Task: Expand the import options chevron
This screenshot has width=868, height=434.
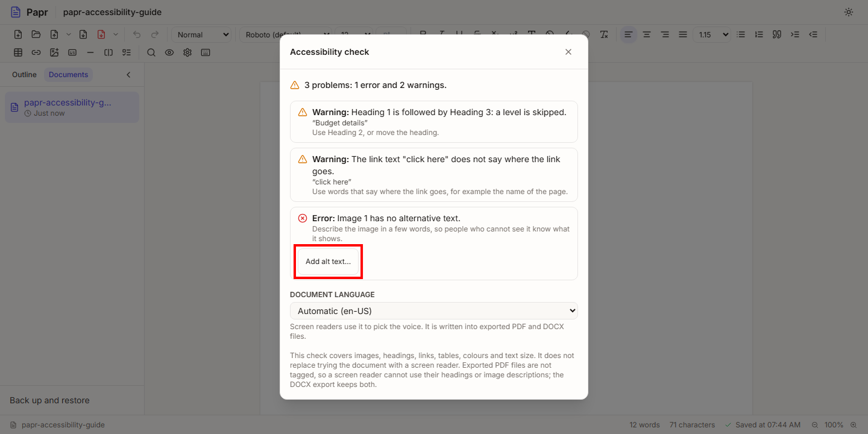Action: 68,34
